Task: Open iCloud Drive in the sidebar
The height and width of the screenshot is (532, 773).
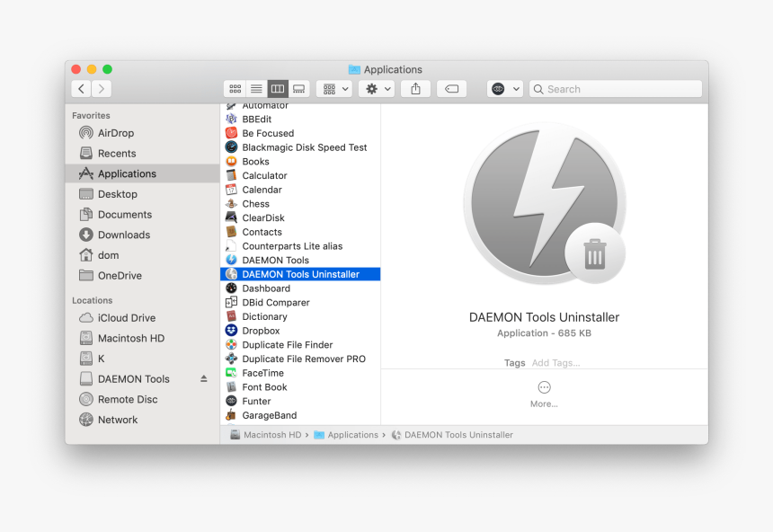Action: tap(142, 318)
